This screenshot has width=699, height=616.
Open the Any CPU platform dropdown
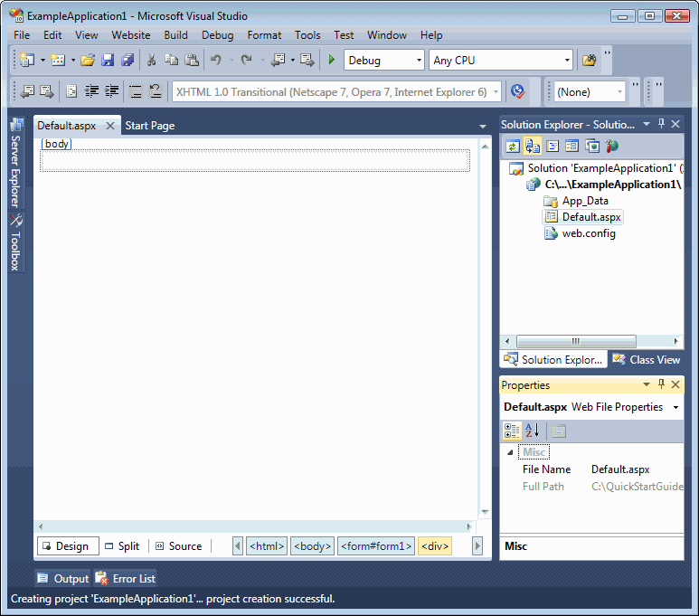tap(501, 61)
